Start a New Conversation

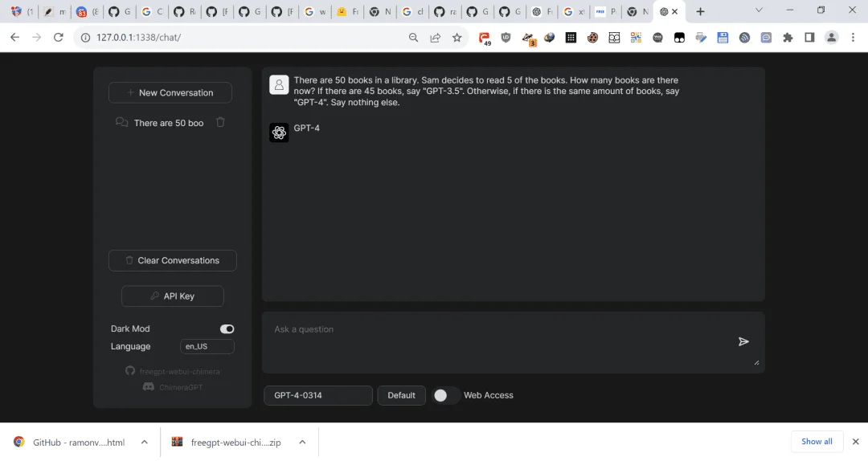coord(170,92)
